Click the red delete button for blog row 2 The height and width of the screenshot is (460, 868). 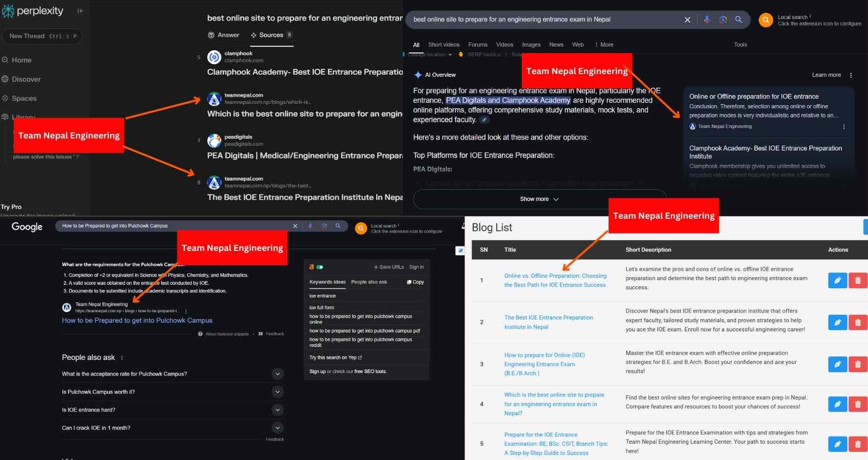tap(857, 323)
